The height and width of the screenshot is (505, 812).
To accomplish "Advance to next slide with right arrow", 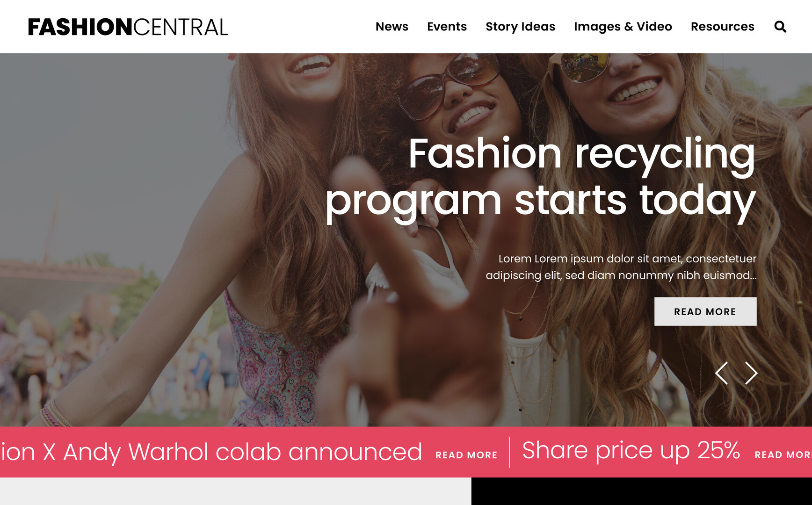I will (x=751, y=373).
